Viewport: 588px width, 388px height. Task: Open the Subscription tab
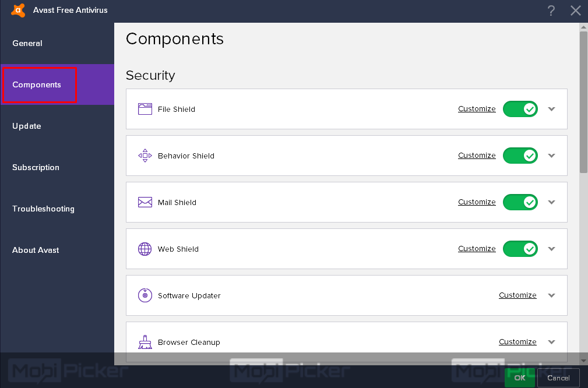click(x=57, y=167)
